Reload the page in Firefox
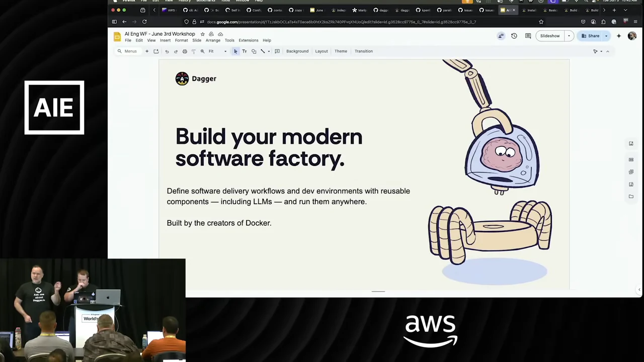This screenshot has height=362, width=644. pyautogui.click(x=144, y=22)
